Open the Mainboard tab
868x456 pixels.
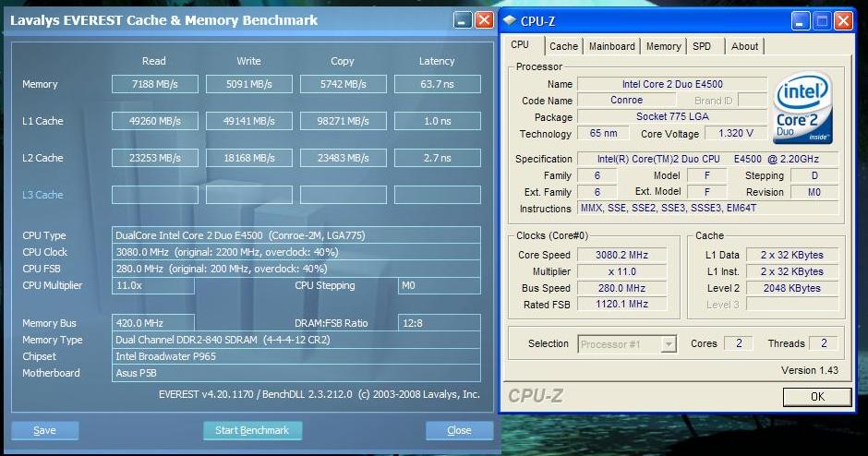(x=611, y=46)
